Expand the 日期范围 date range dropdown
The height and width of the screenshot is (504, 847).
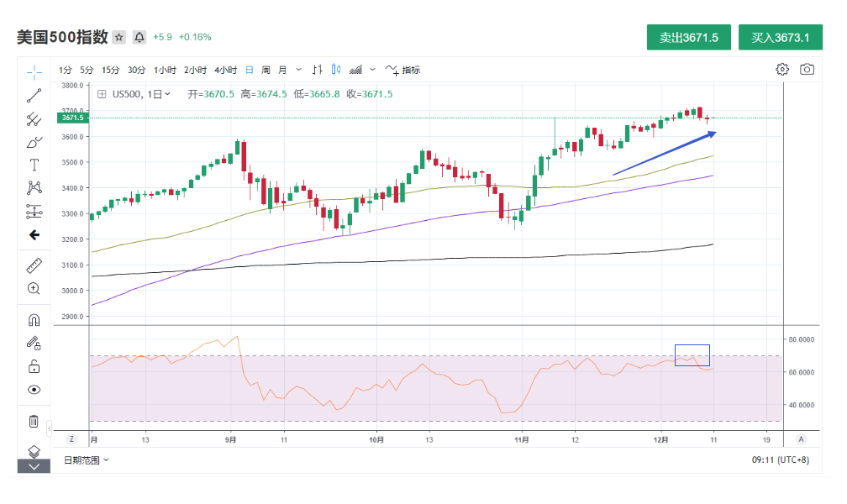(87, 460)
